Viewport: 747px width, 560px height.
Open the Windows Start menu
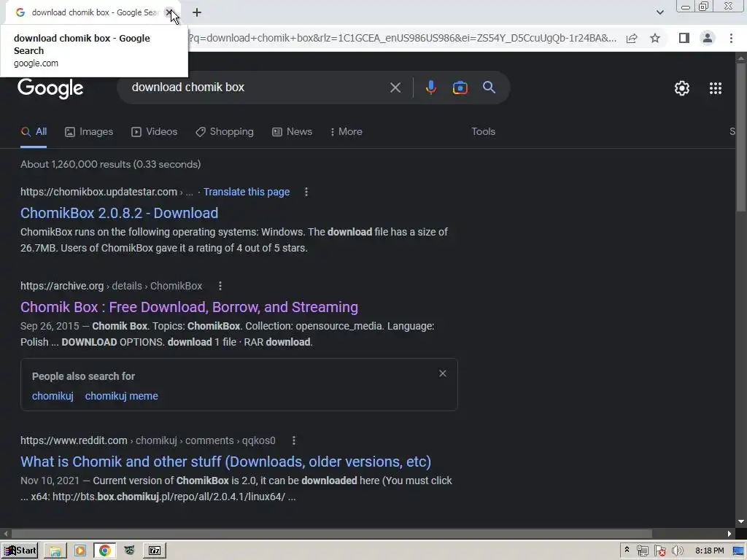[20, 551]
